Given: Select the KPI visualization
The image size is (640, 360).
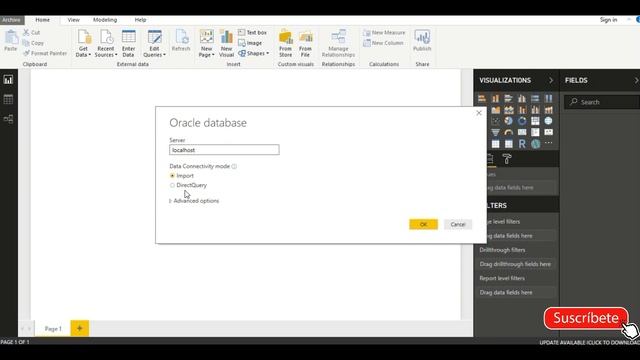Looking at the screenshot, I should point(549,132).
